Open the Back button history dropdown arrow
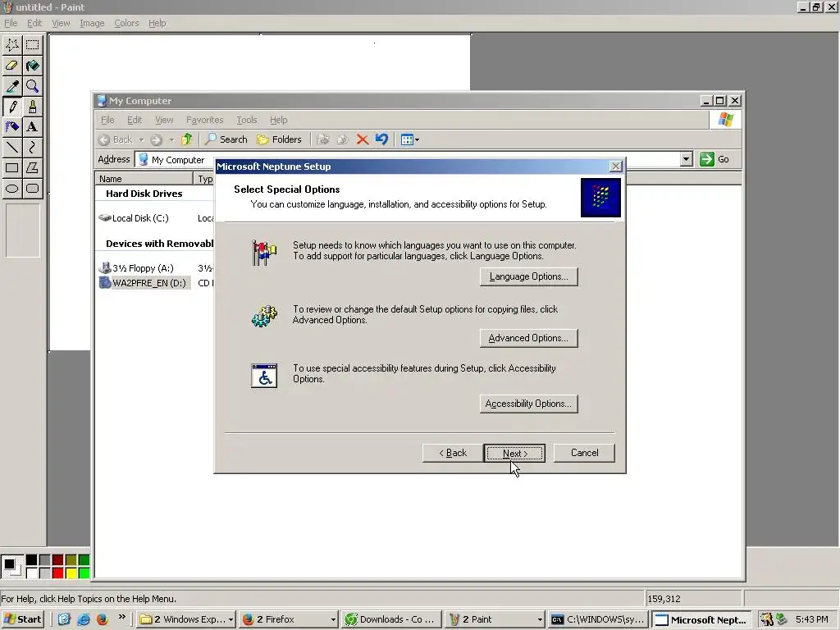Screen dimensions: 840x630 coord(141,139)
